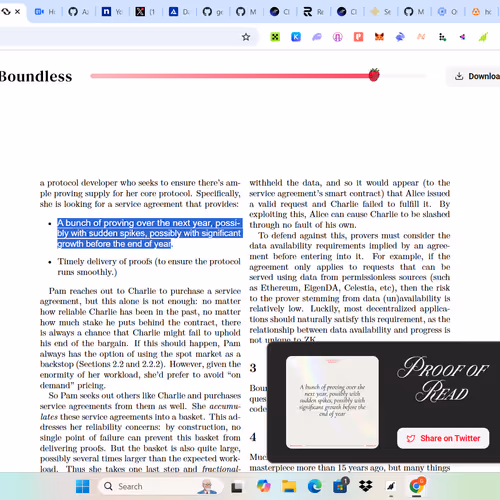This screenshot has width=500, height=500.
Task: Open the Proof of Read card thumbnail
Action: coord(332,402)
